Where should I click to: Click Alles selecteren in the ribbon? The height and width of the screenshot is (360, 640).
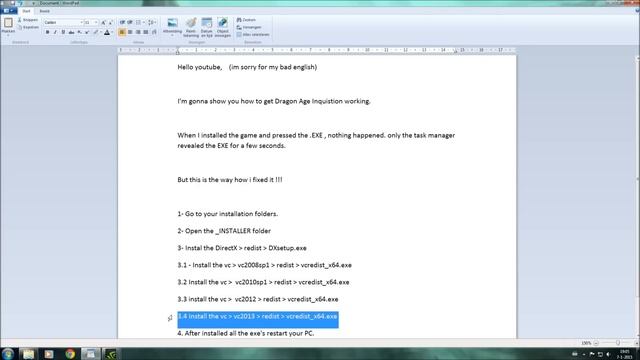click(x=253, y=35)
